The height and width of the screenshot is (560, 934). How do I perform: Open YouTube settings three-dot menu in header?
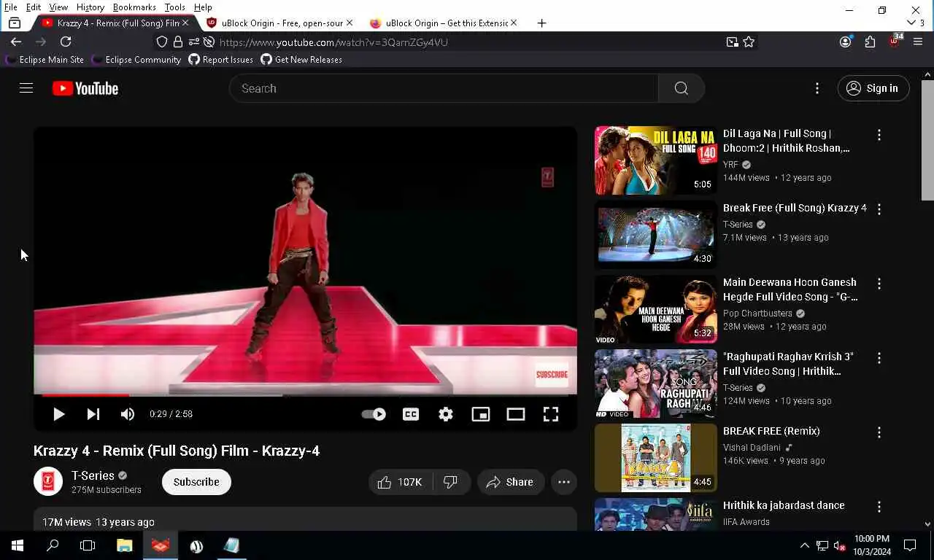click(817, 88)
